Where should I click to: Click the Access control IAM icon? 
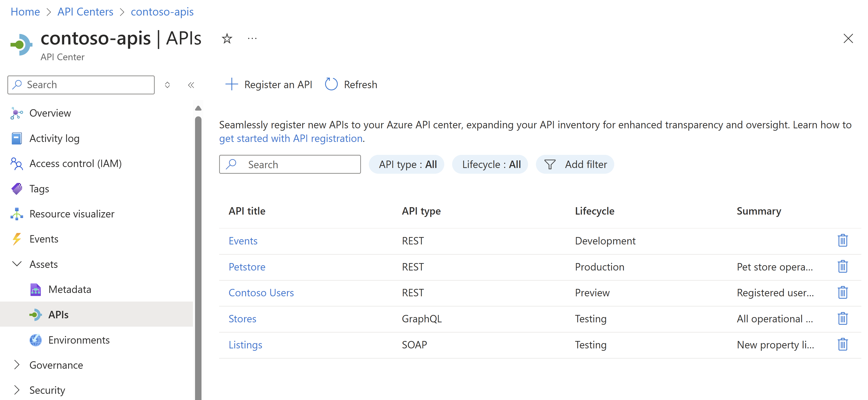pyautogui.click(x=16, y=163)
